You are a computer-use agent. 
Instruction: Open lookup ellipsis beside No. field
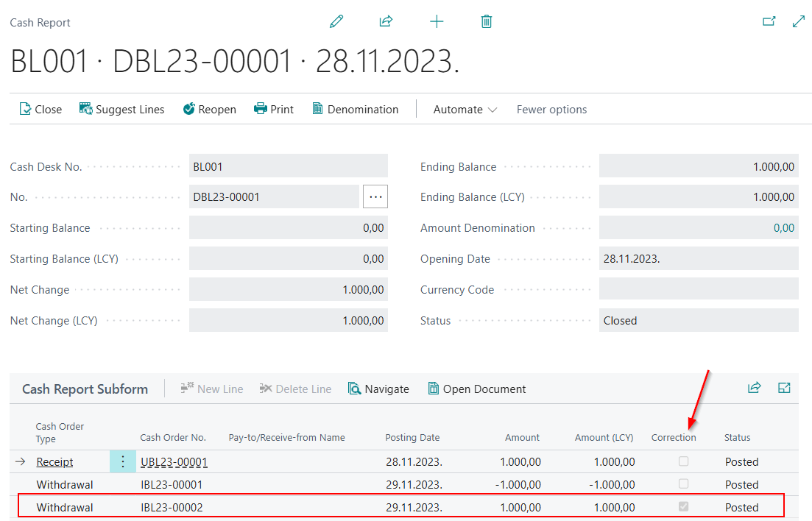coord(375,196)
